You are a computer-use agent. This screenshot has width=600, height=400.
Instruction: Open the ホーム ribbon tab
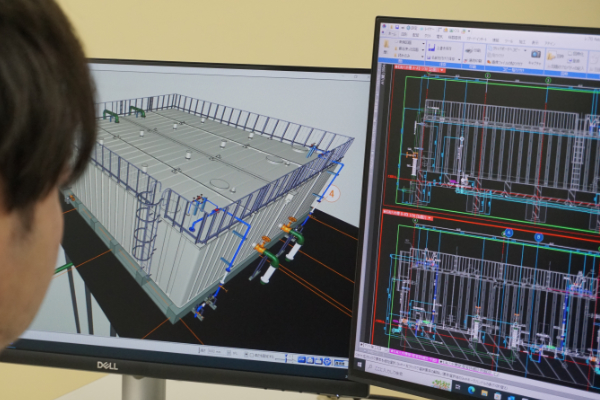point(392,34)
